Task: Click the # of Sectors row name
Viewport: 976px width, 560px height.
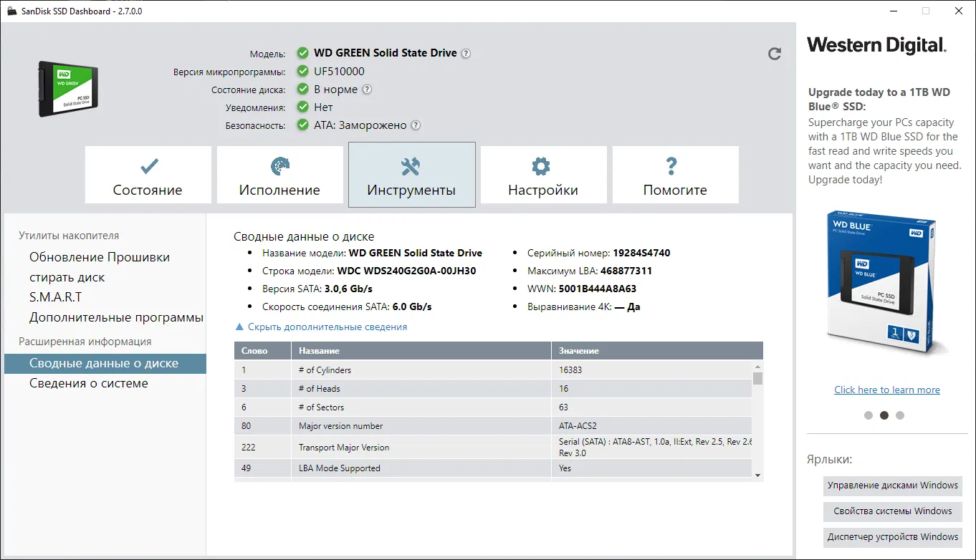Action: [x=322, y=407]
